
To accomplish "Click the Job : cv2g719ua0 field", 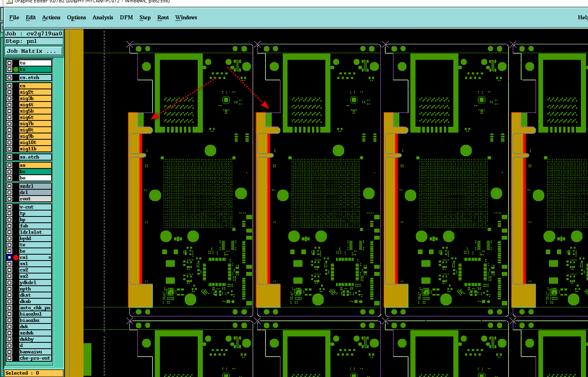I will pos(34,33).
